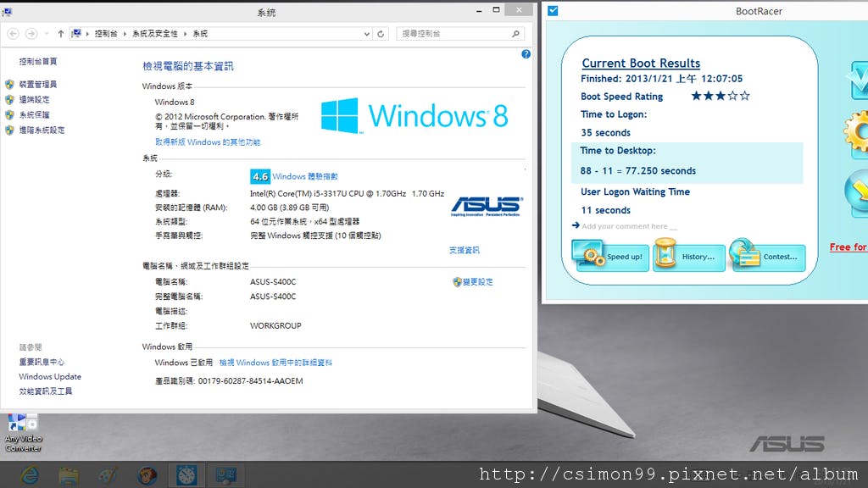This screenshot has width=868, height=488.
Task: Click the gold gear icon in BootRacer
Action: 857,131
